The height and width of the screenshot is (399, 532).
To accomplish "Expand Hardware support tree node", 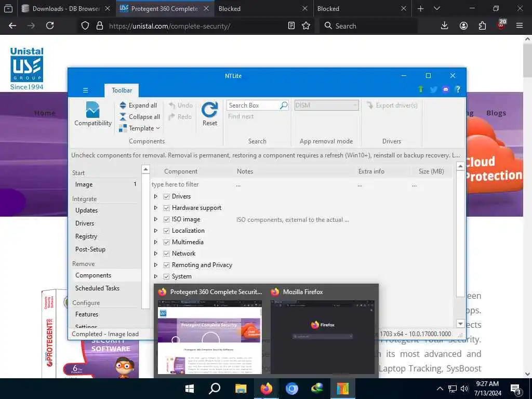I will click(x=156, y=208).
